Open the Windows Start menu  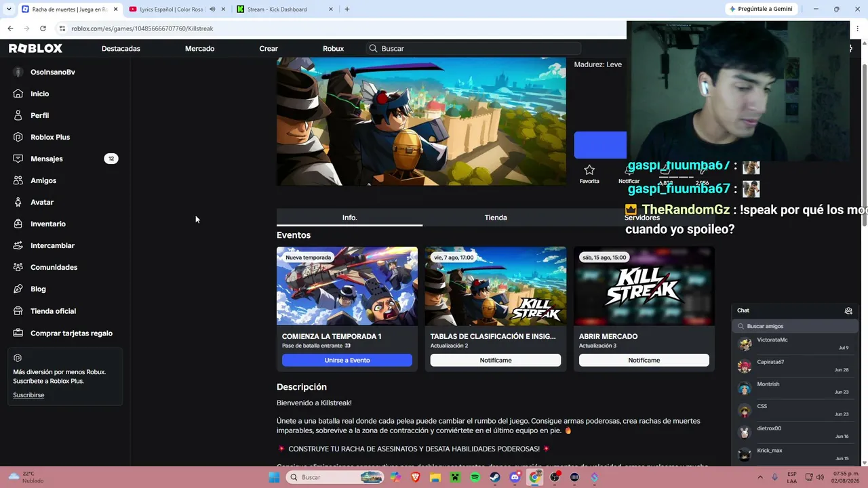(x=274, y=477)
